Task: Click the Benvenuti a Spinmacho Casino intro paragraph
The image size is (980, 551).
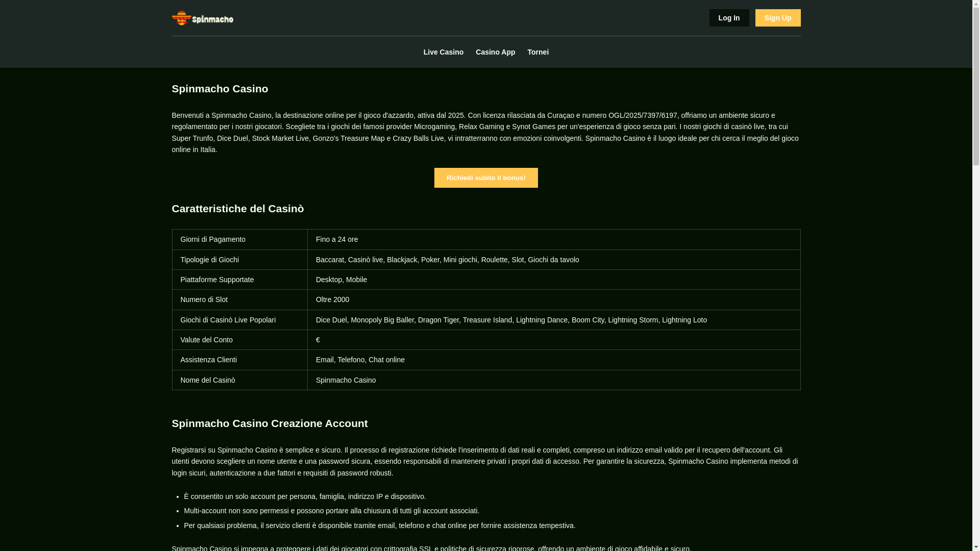Action: click(x=486, y=133)
